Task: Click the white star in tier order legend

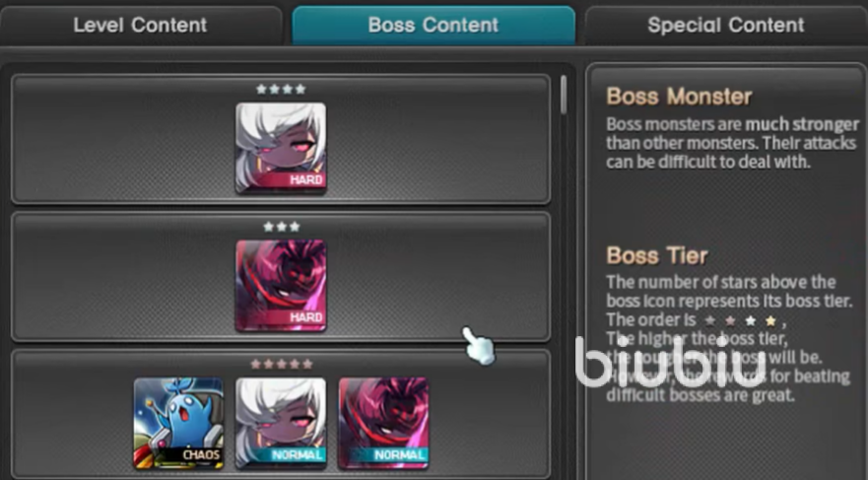Action: [x=750, y=320]
